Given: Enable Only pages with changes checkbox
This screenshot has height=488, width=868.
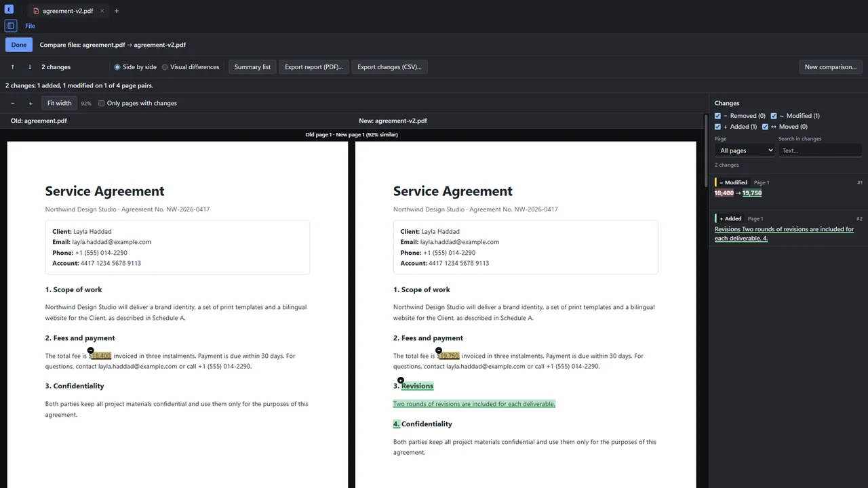Looking at the screenshot, I should coord(102,103).
